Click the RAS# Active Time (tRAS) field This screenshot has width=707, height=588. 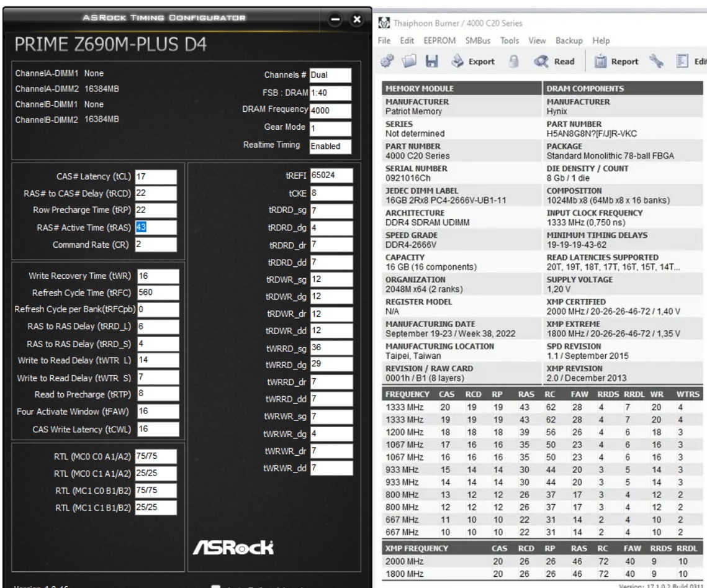pyautogui.click(x=156, y=227)
